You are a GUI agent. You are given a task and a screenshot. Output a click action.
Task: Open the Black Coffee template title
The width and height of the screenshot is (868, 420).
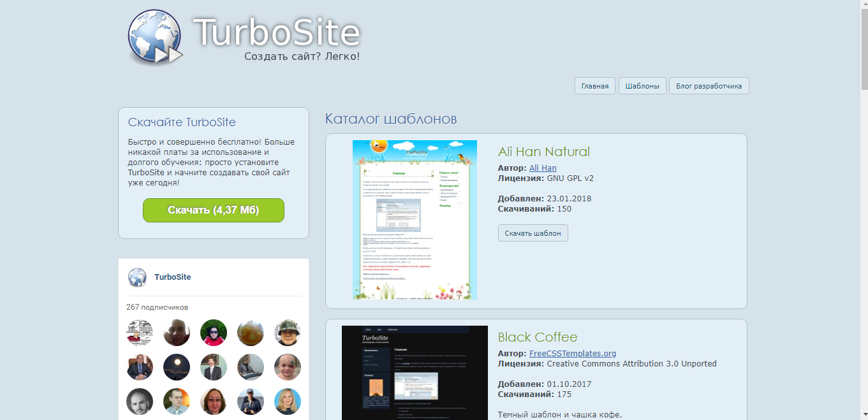point(538,337)
